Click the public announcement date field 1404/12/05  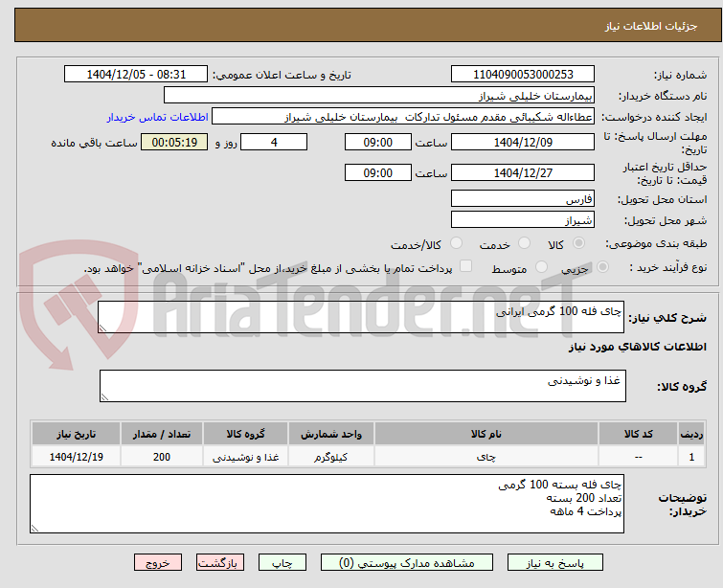click(x=136, y=75)
